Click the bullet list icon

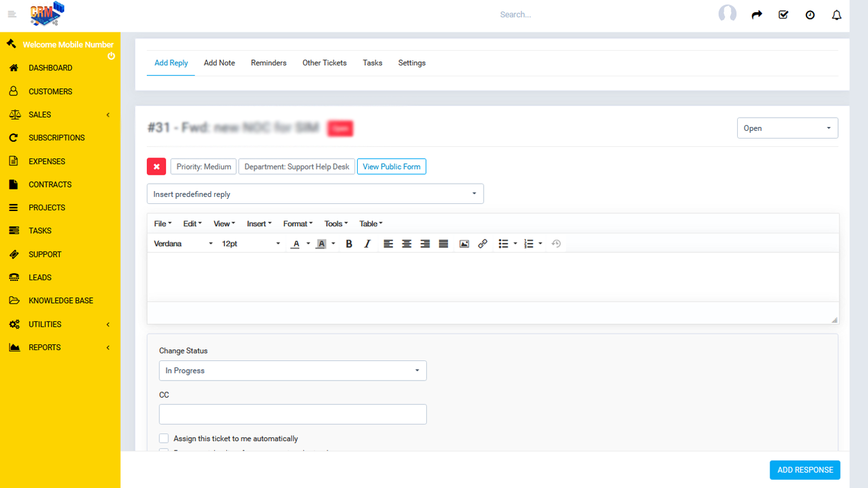pyautogui.click(x=503, y=244)
